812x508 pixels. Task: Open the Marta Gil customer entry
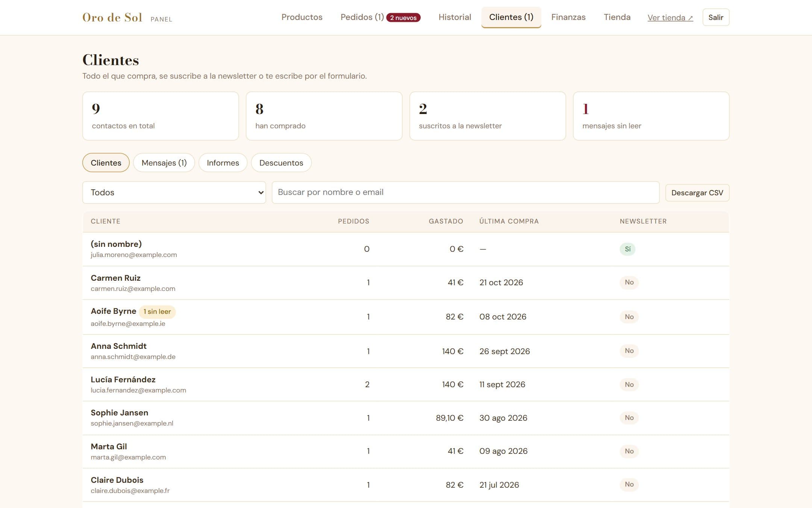coord(406,452)
